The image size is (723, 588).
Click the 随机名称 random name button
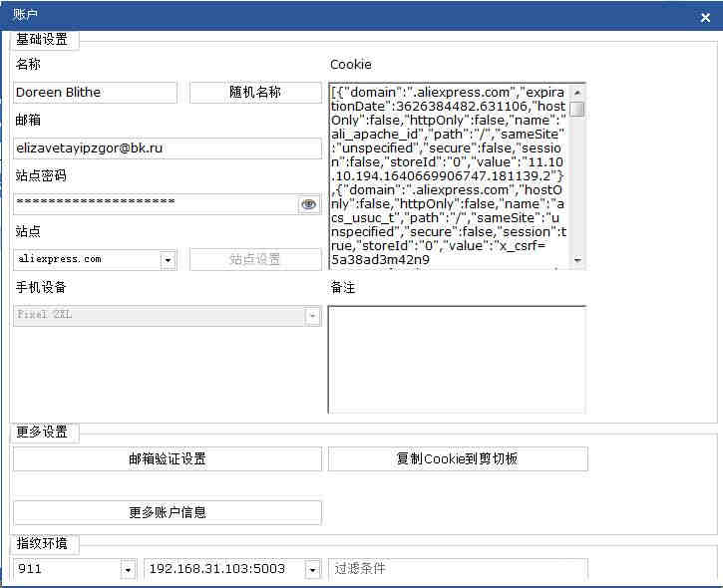point(255,93)
